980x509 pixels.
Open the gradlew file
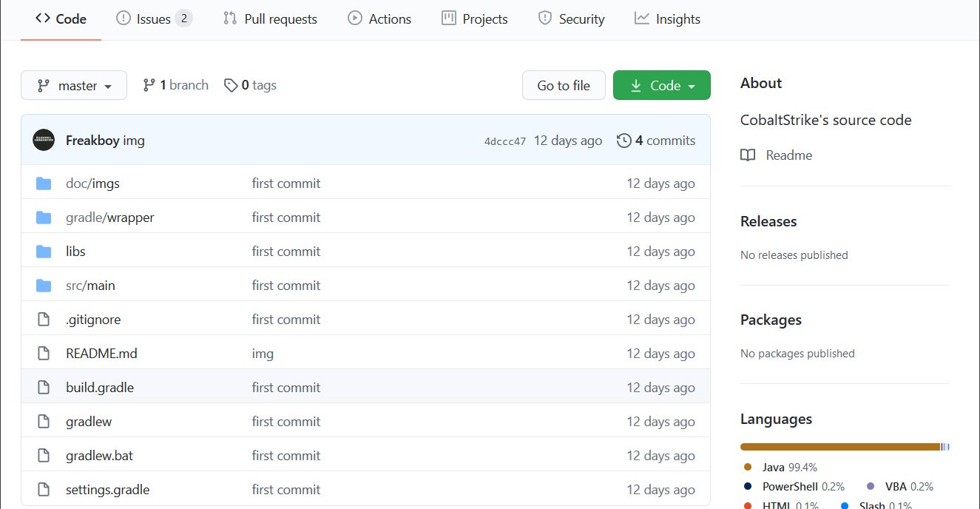tap(89, 422)
